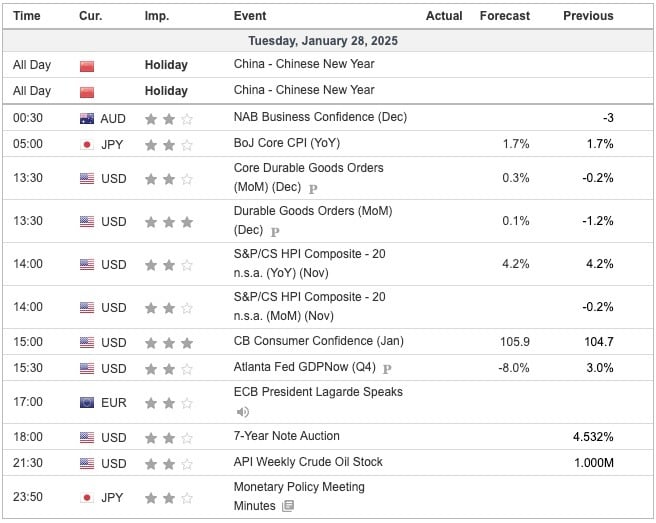Open the ECB President Lagarde Speaks event

(318, 392)
